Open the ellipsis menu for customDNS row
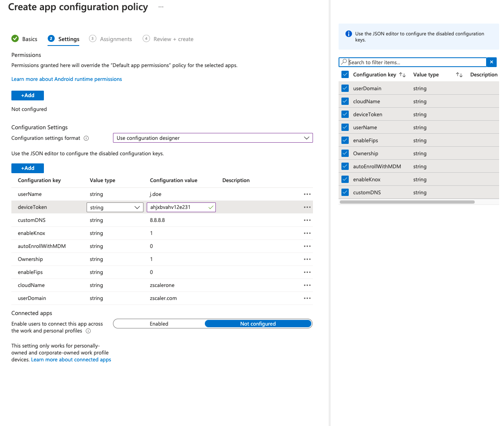 (x=307, y=220)
